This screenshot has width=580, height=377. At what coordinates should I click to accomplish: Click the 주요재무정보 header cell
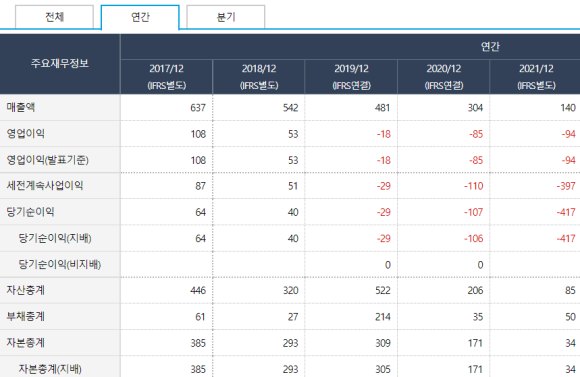click(60, 64)
